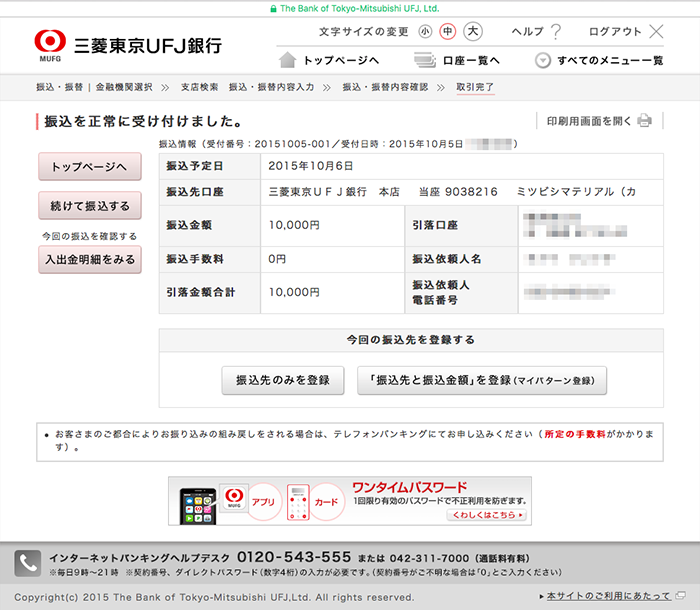The image size is (700, 610).
Task: Open 本サイトのご利用にあたって link
Action: [x=608, y=596]
